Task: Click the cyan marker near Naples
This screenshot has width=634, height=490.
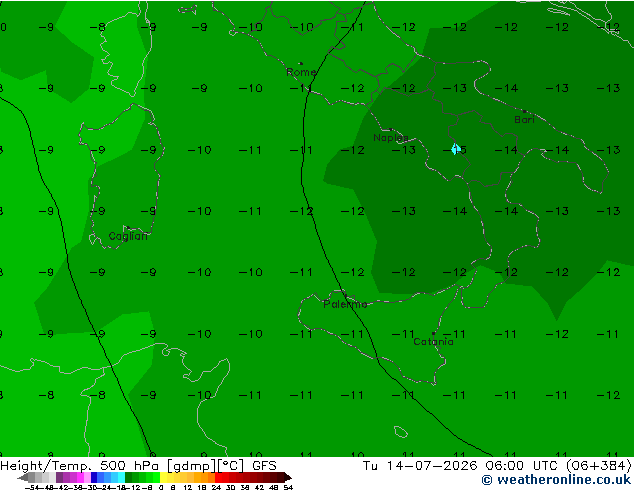Action: point(456,149)
